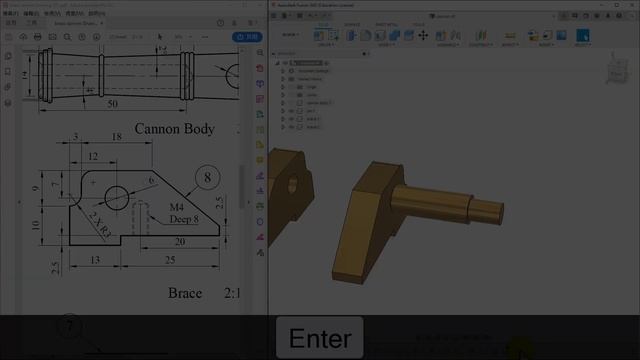Open the 主页 home tab in PDF reader
640x360 pixels.
[11, 23]
